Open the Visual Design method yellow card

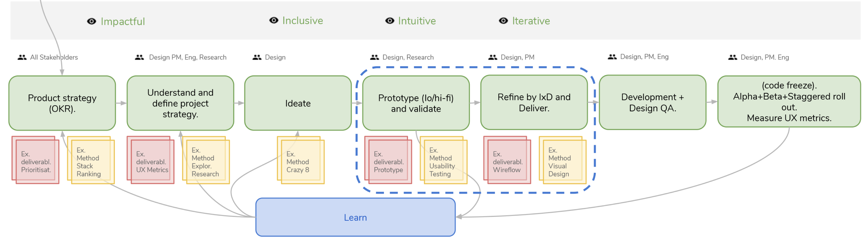click(563, 160)
